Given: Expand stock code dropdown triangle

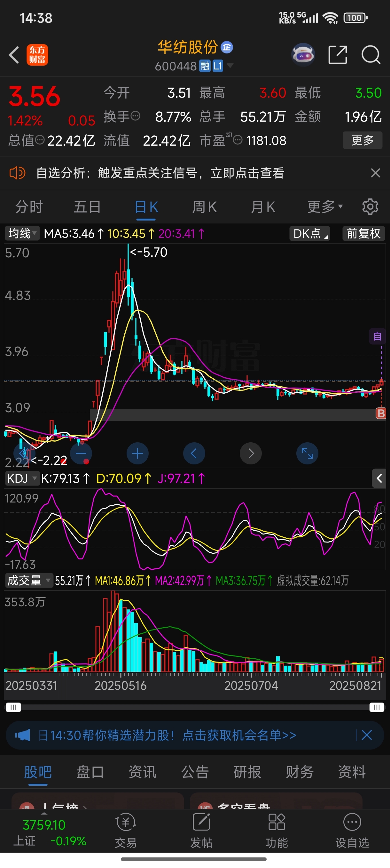Looking at the screenshot, I should click(230, 65).
